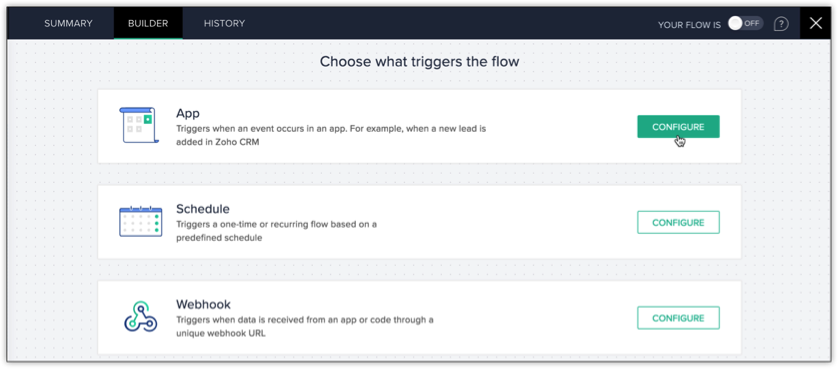Select the Webhook heading text
The image size is (838, 369).
click(204, 304)
